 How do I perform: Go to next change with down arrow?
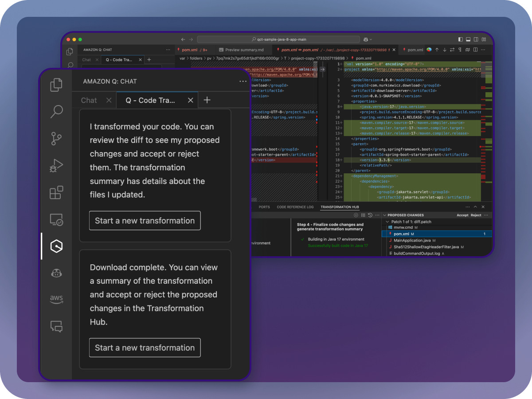(x=444, y=50)
